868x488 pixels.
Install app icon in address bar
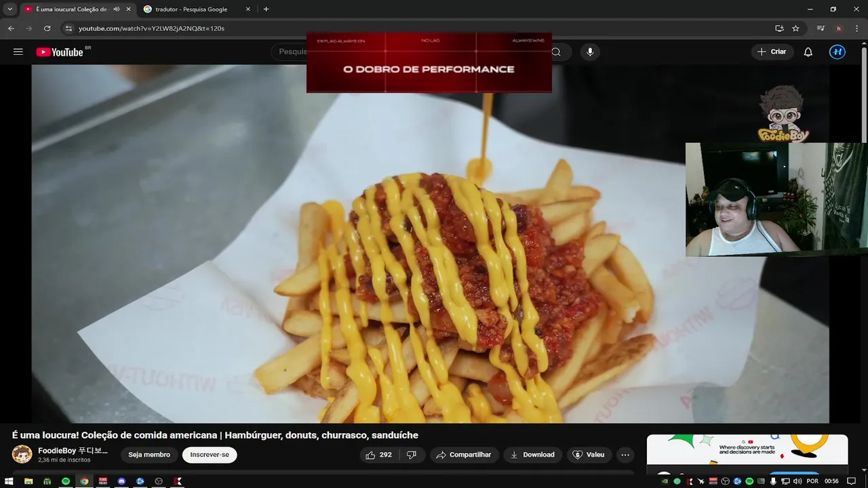779,28
